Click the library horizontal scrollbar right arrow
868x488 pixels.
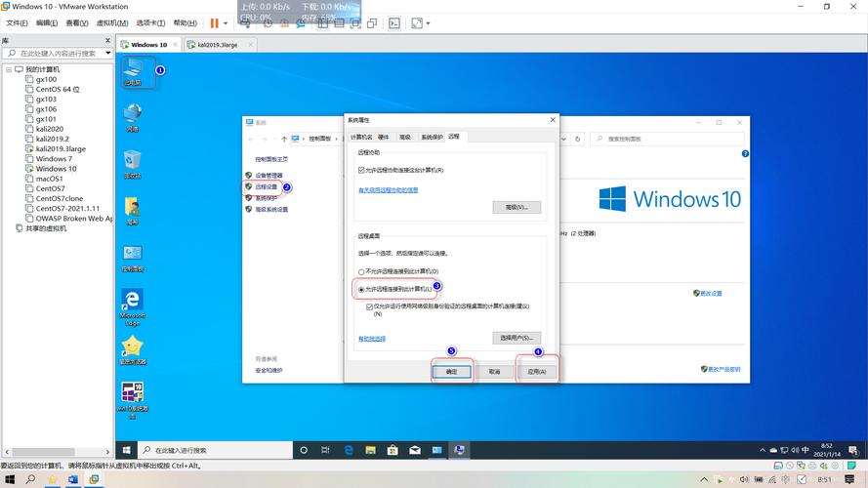[x=108, y=452]
